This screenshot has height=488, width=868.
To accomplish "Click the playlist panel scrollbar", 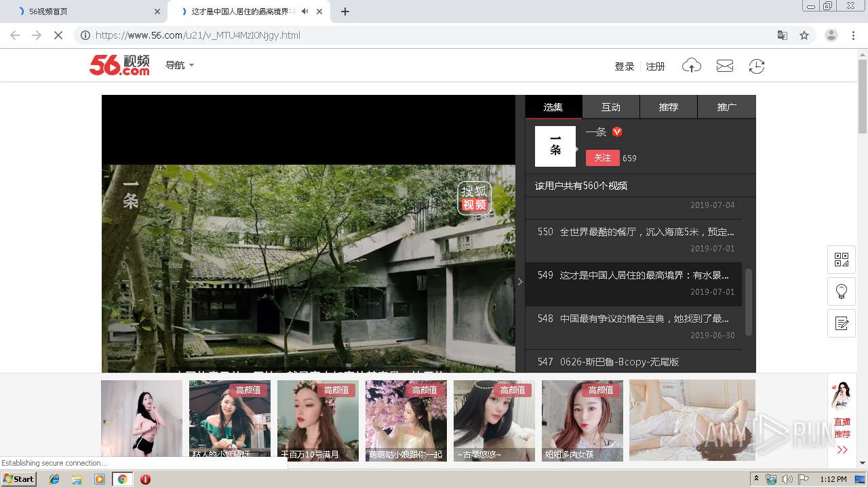I will [749, 302].
